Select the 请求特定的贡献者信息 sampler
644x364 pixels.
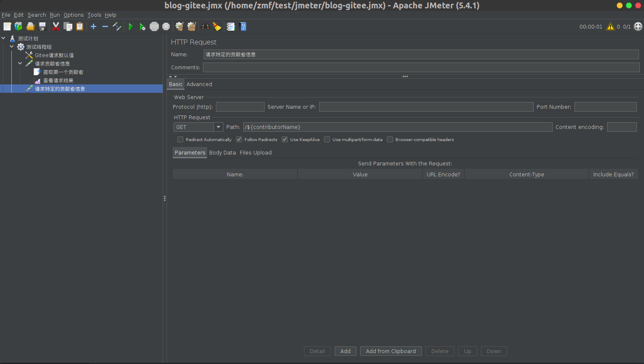60,89
